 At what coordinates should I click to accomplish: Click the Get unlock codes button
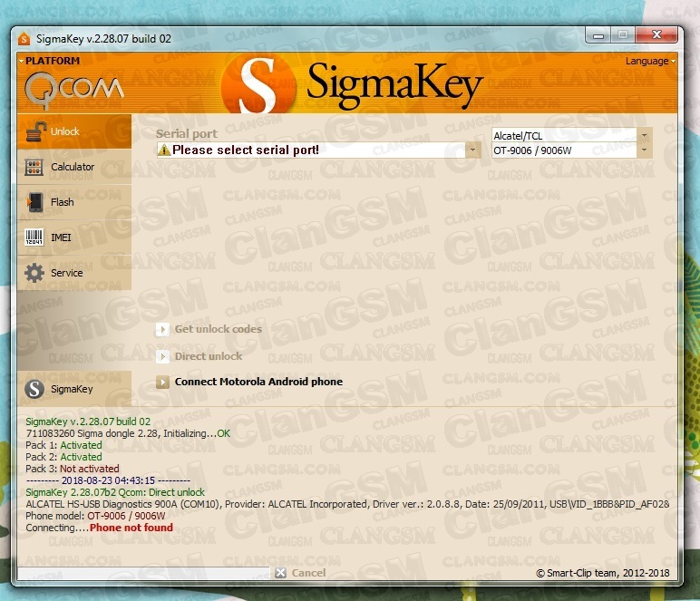(x=219, y=329)
